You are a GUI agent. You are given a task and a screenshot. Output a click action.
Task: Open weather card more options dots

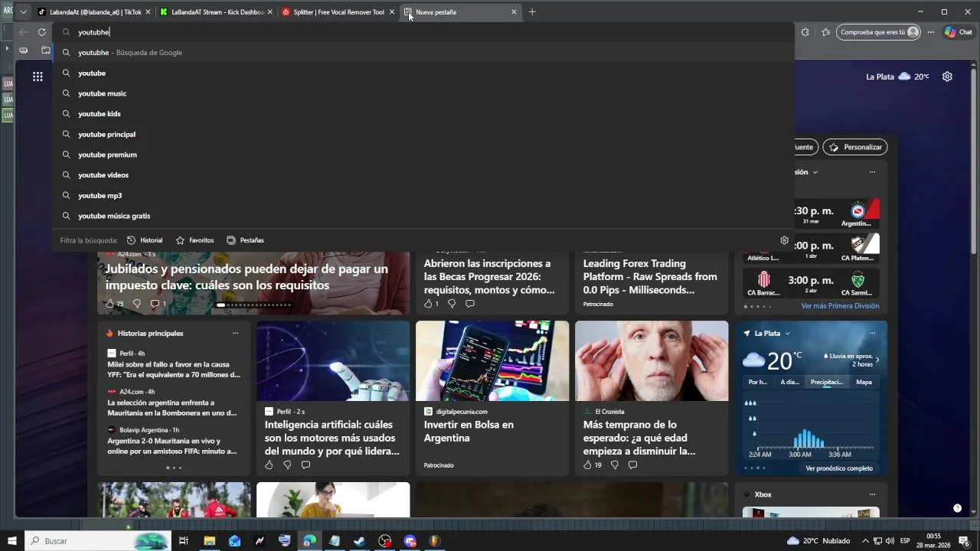pos(872,334)
